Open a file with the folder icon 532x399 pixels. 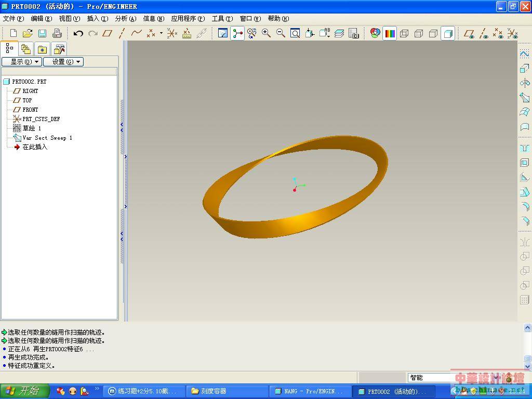click(28, 33)
